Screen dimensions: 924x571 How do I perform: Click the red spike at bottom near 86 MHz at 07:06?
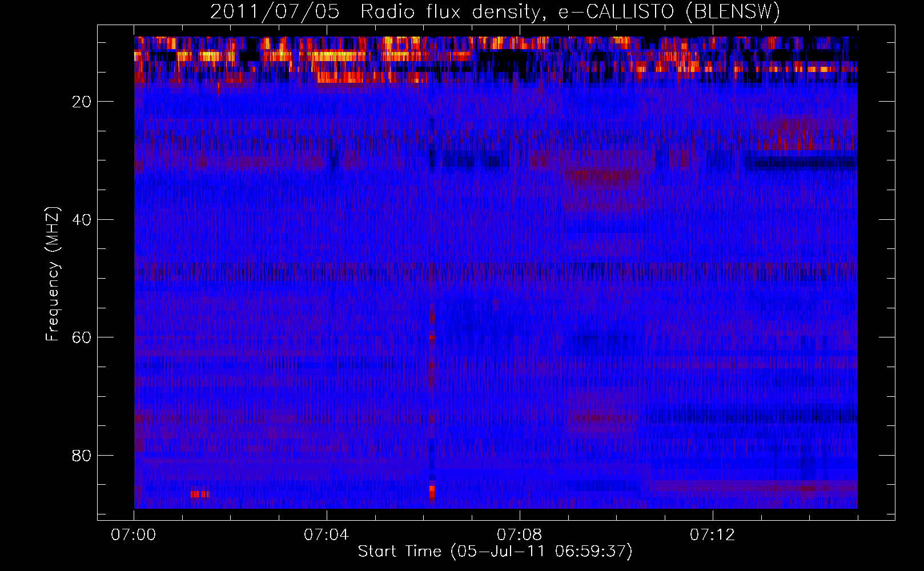pyautogui.click(x=432, y=492)
